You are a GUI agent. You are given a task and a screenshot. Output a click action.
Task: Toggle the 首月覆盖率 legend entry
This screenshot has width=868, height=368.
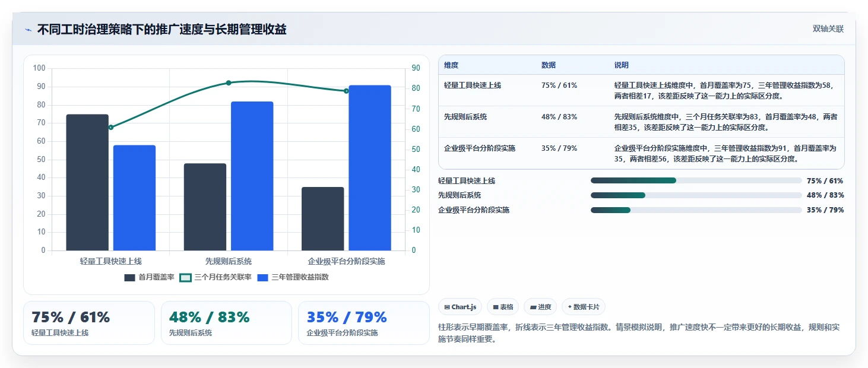point(149,277)
